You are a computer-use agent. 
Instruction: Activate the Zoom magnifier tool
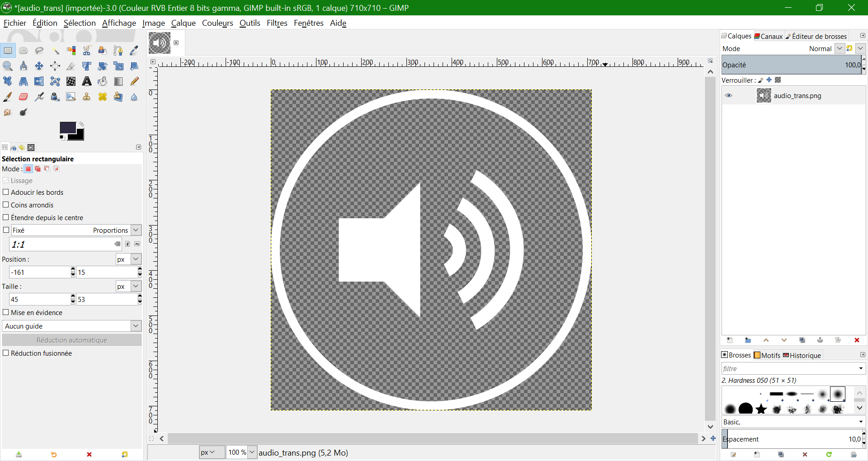point(8,66)
